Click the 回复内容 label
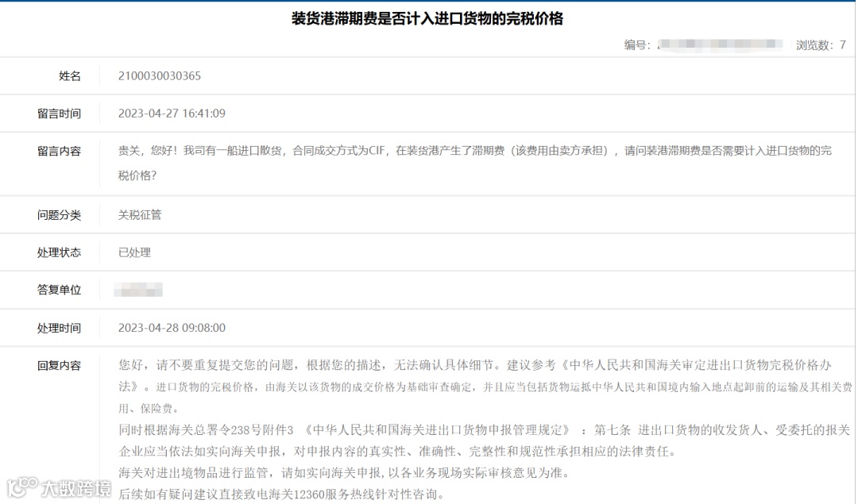This screenshot has height=504, width=858. pos(59,366)
